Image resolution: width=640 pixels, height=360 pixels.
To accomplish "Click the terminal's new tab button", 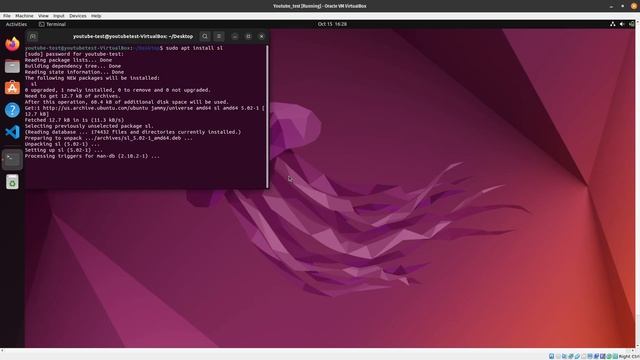I will 33,36.
